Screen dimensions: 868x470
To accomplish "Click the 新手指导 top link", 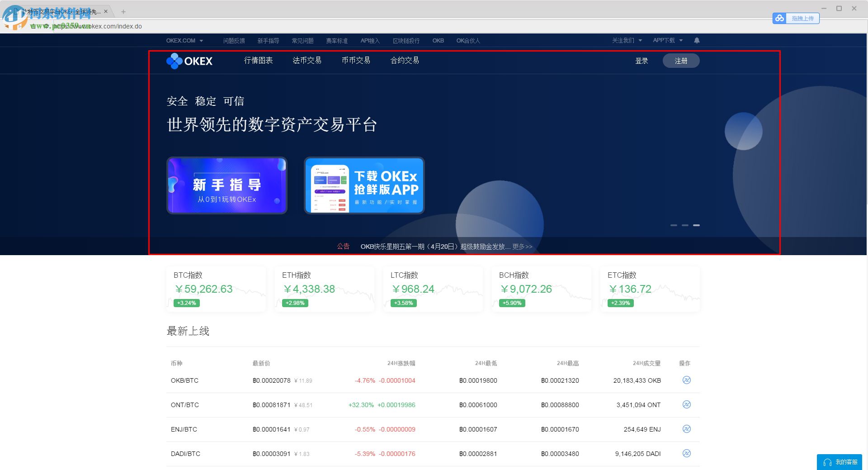I will (x=268, y=41).
